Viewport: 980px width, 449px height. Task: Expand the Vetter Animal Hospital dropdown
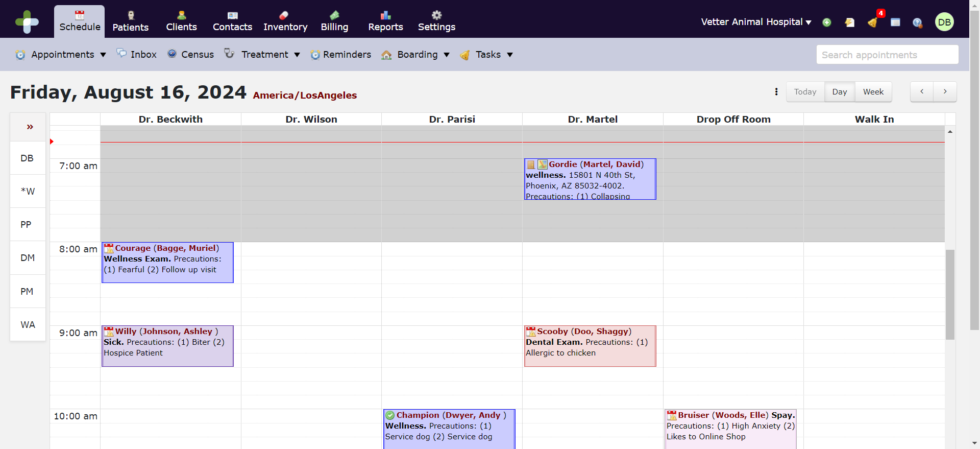click(x=756, y=22)
